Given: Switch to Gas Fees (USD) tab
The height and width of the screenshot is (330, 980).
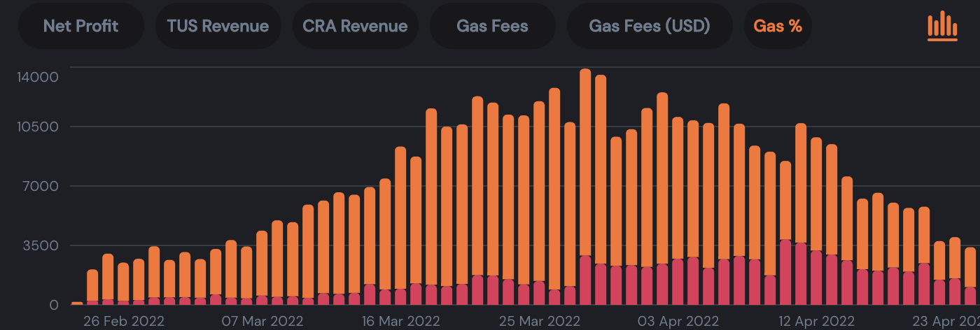Looking at the screenshot, I should (650, 26).
